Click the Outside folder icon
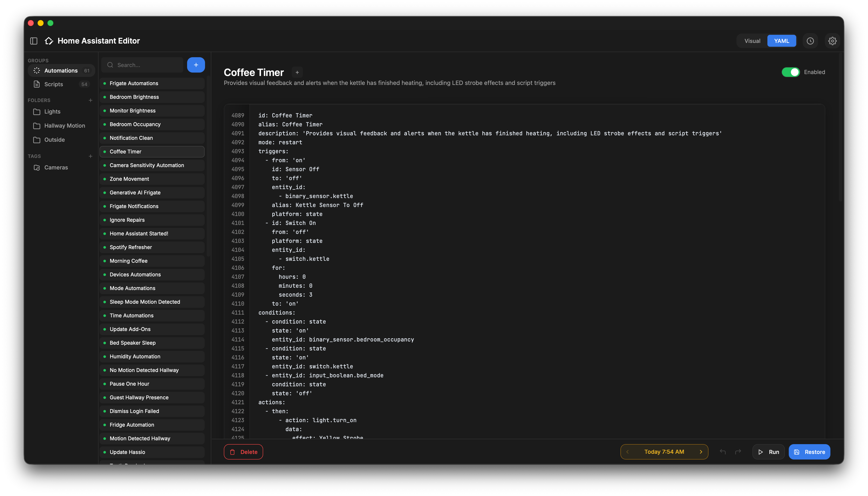Image resolution: width=868 pixels, height=496 pixels. (x=37, y=140)
